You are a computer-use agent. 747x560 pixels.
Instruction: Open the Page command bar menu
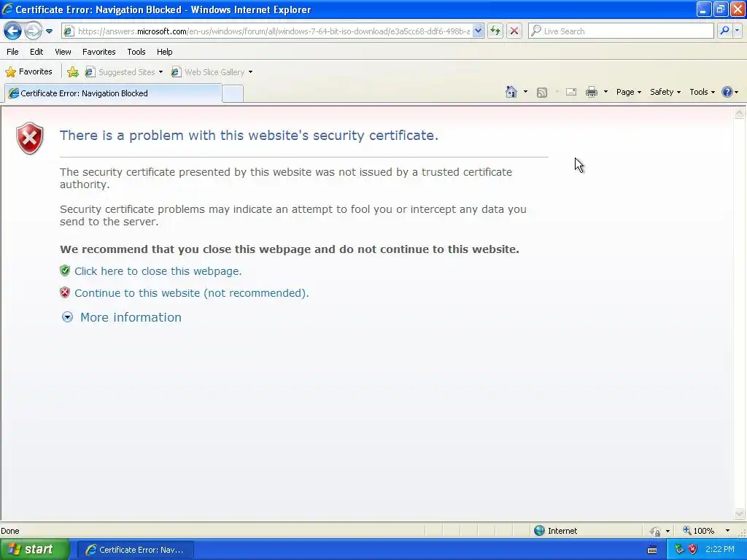pyautogui.click(x=628, y=92)
